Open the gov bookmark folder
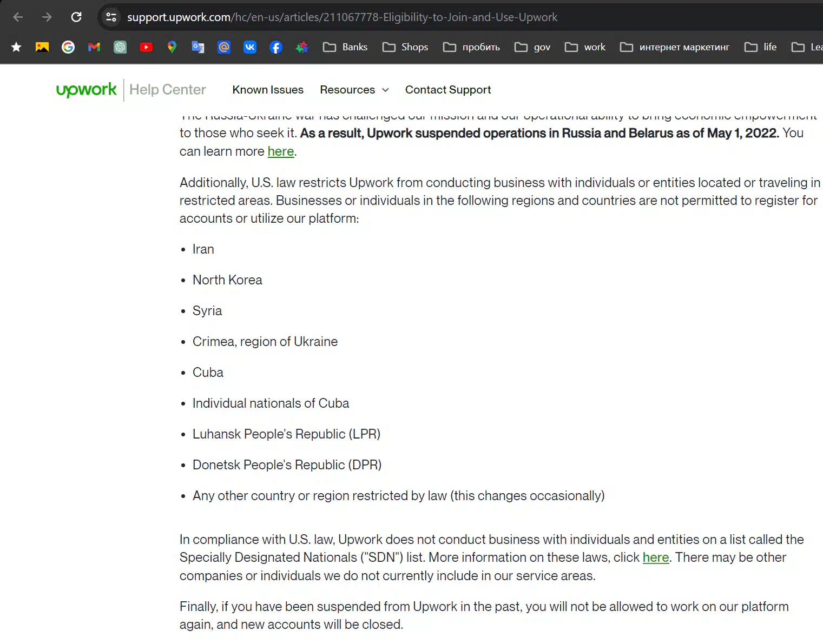 (x=532, y=47)
